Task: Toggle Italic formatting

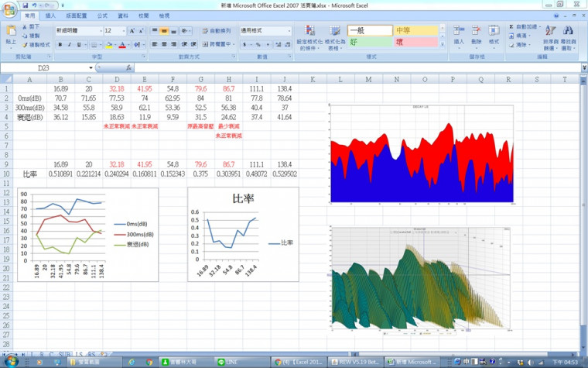Action: click(x=69, y=45)
